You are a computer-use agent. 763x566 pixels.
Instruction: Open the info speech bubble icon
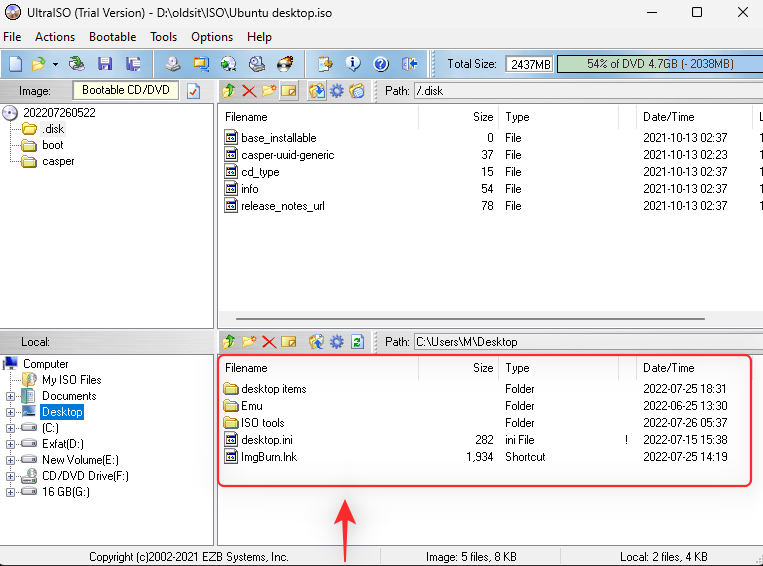coord(353,64)
